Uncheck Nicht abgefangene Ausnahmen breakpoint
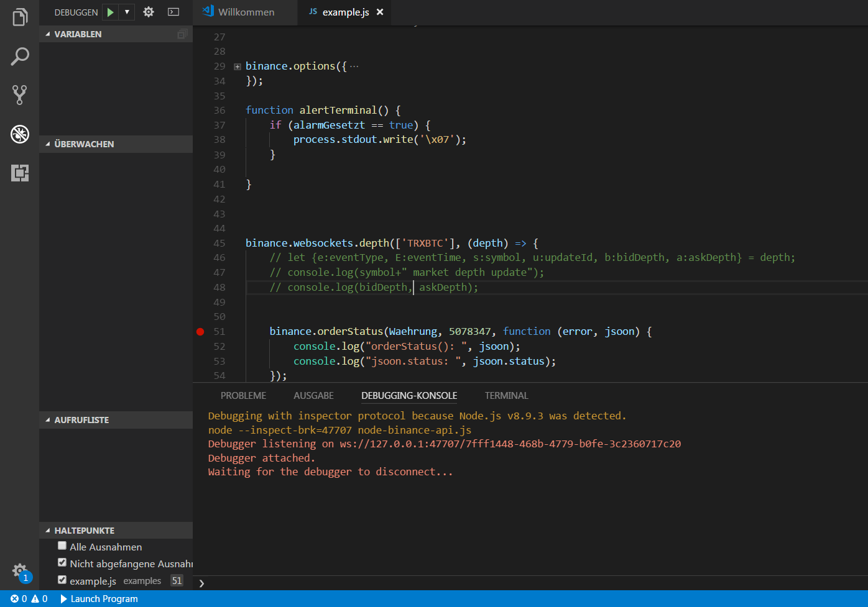 coord(62,563)
